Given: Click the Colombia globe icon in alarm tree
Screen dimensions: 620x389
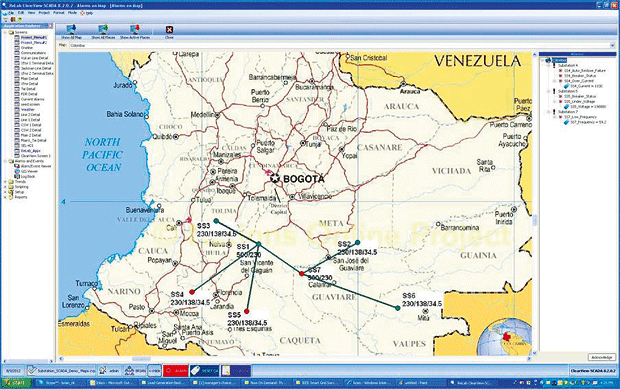Looking at the screenshot, I should pyautogui.click(x=548, y=60).
